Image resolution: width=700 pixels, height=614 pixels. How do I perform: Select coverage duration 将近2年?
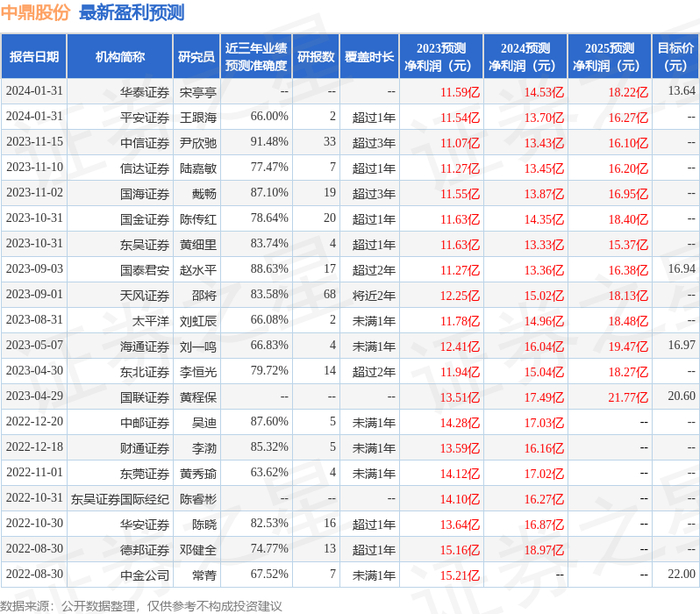tap(374, 296)
